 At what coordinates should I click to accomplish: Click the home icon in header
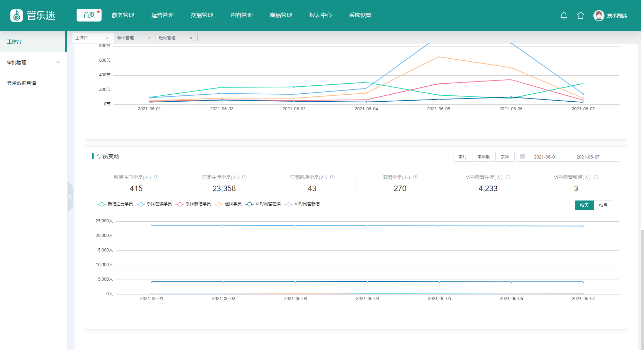[x=580, y=16]
